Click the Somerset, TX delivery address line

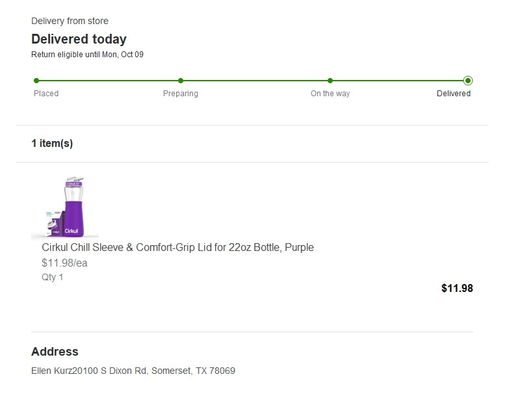coord(133,371)
